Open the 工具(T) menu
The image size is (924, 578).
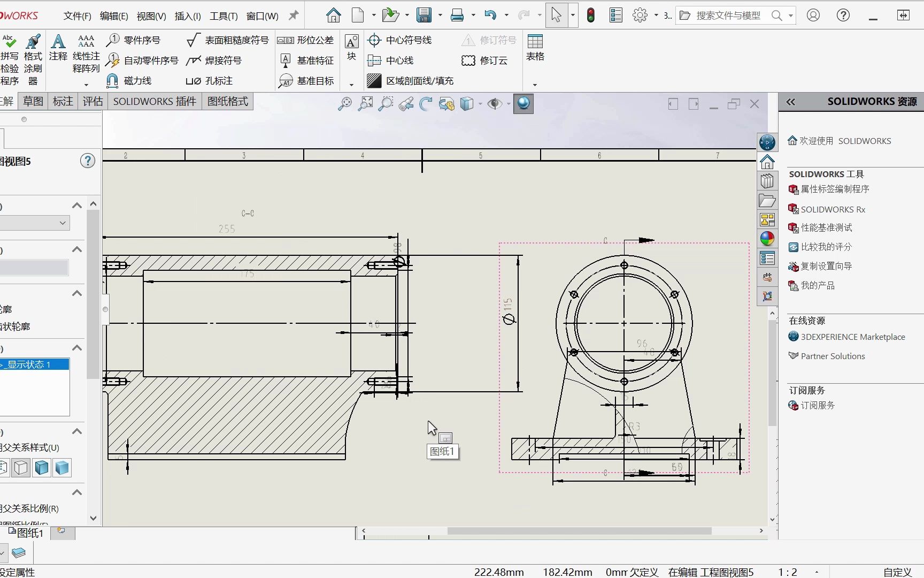pyautogui.click(x=224, y=16)
